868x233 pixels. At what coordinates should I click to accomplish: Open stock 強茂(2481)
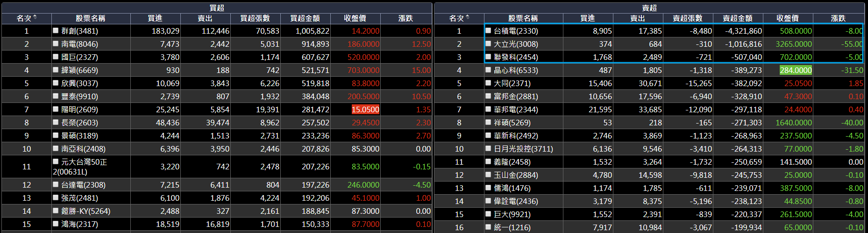coord(80,198)
